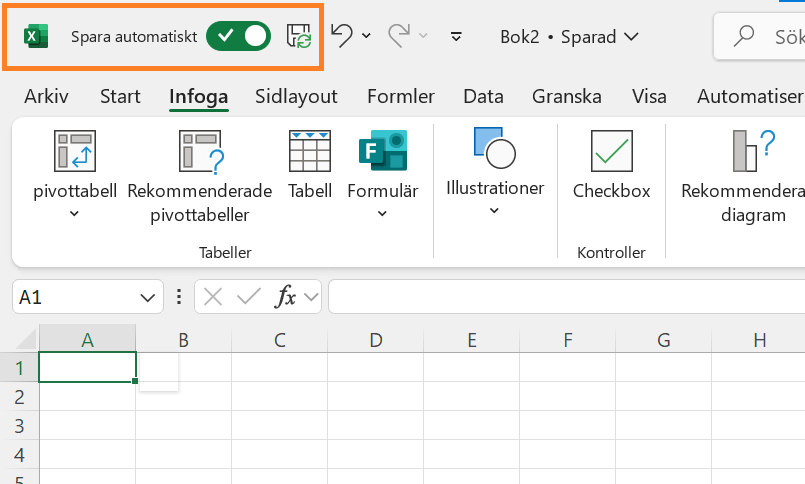
Task: Open the Name Box dropdown arrow
Action: [x=148, y=297]
